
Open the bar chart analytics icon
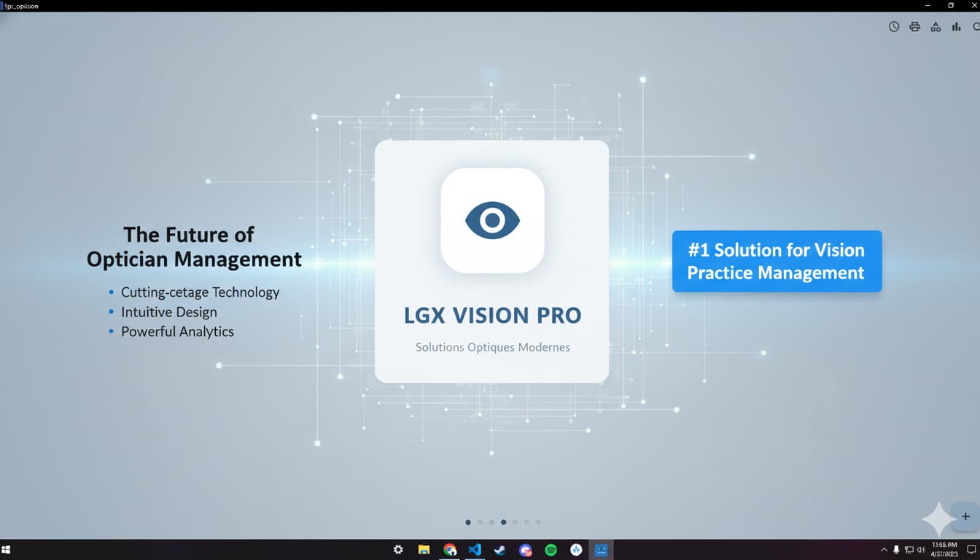pyautogui.click(x=956, y=27)
